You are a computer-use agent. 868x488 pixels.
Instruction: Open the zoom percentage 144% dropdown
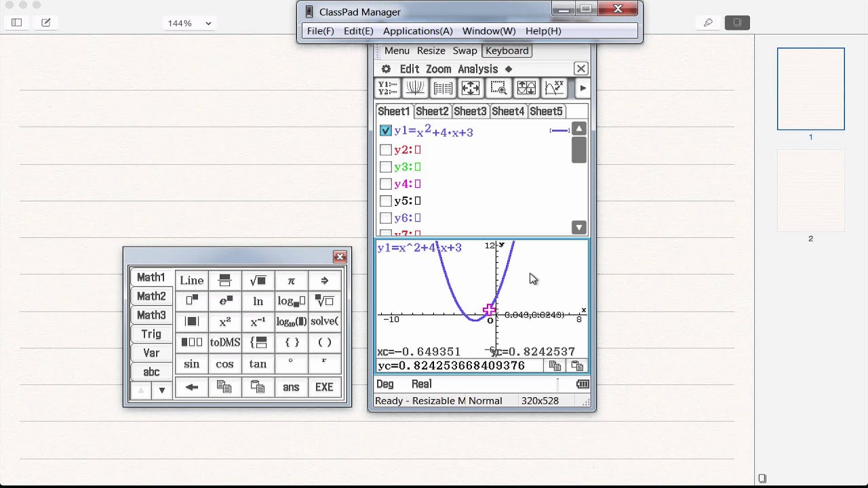coord(190,23)
